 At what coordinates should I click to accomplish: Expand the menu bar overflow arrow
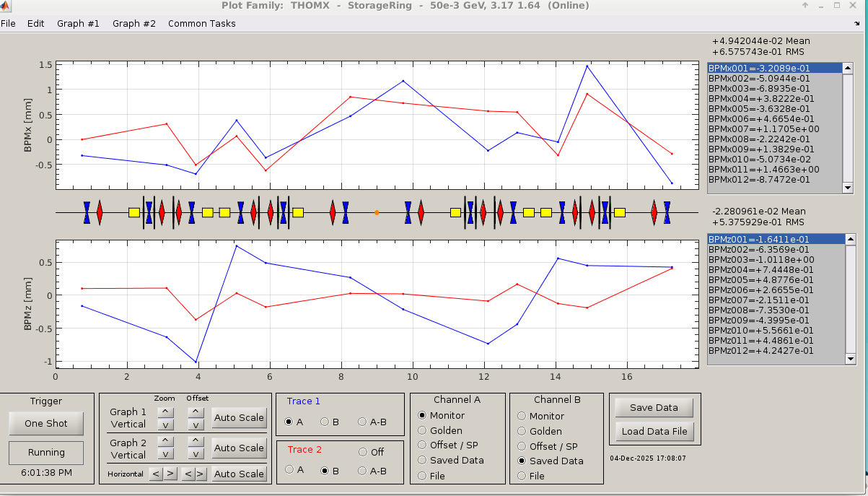click(x=856, y=24)
